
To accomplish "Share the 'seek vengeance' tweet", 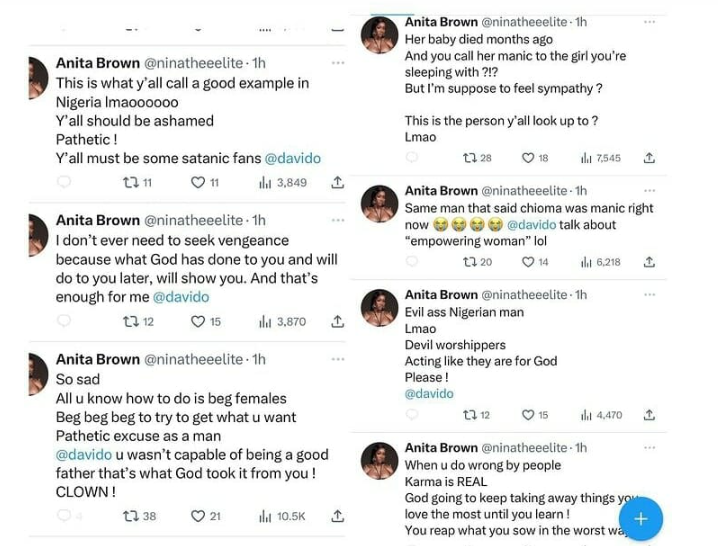I will click(337, 322).
